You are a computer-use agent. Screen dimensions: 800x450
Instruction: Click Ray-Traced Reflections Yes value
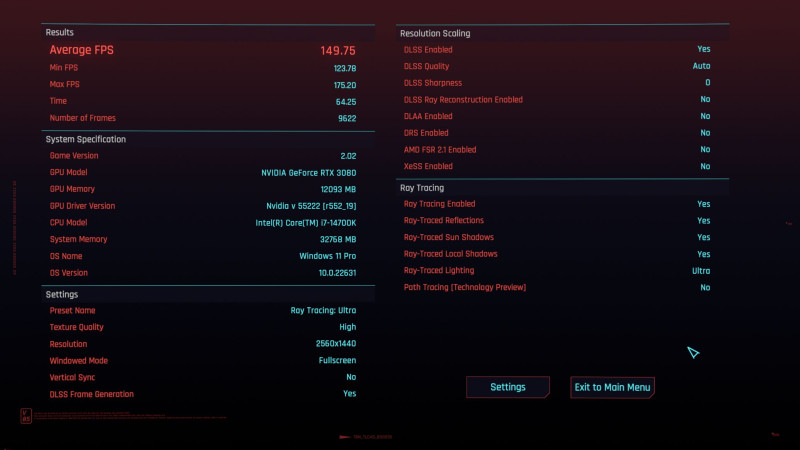(704, 221)
